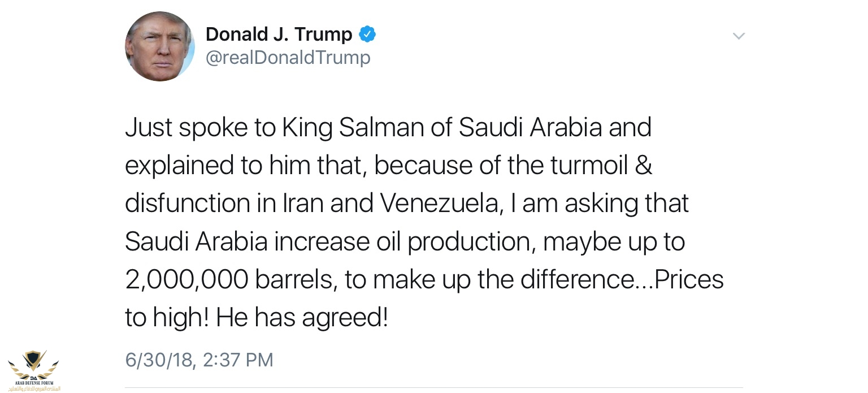The width and height of the screenshot is (868, 393).
Task: Click the blue verified checkmark badge
Action: tap(367, 34)
